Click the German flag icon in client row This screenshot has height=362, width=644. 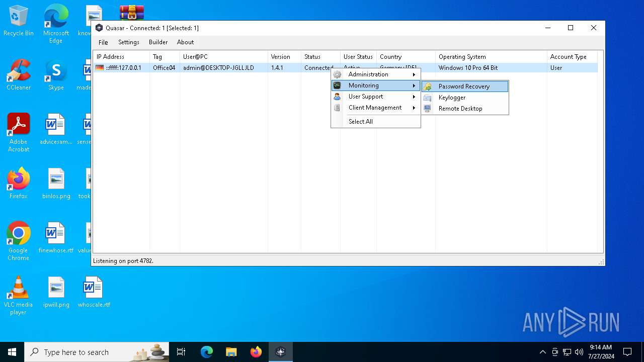100,68
